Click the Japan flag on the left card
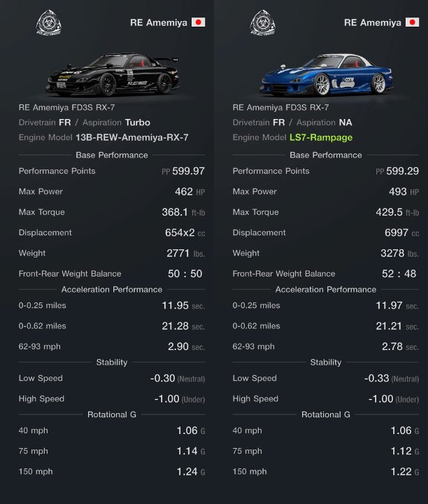The width and height of the screenshot is (428, 504). coord(199,22)
